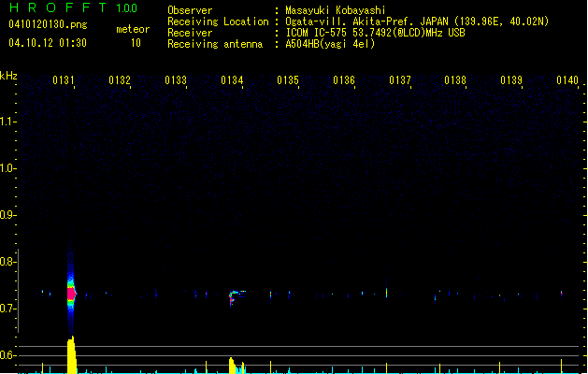Click the Receiving Location label
The width and height of the screenshot is (588, 374).
[218, 22]
